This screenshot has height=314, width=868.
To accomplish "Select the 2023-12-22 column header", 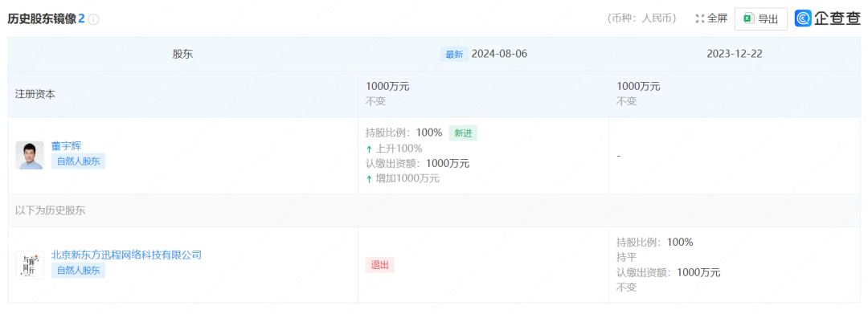I will tap(735, 54).
